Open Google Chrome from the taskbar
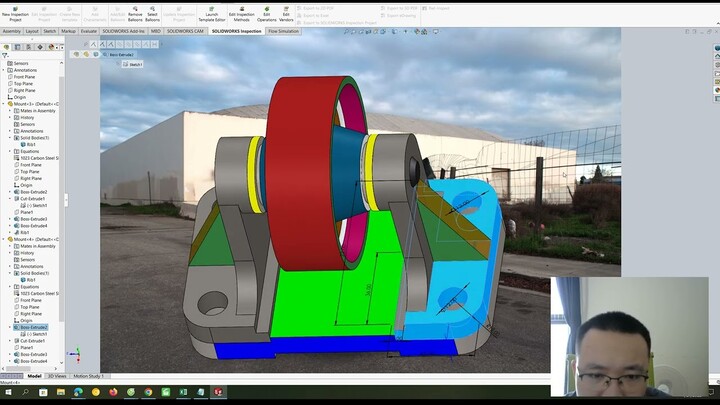 coord(148,392)
